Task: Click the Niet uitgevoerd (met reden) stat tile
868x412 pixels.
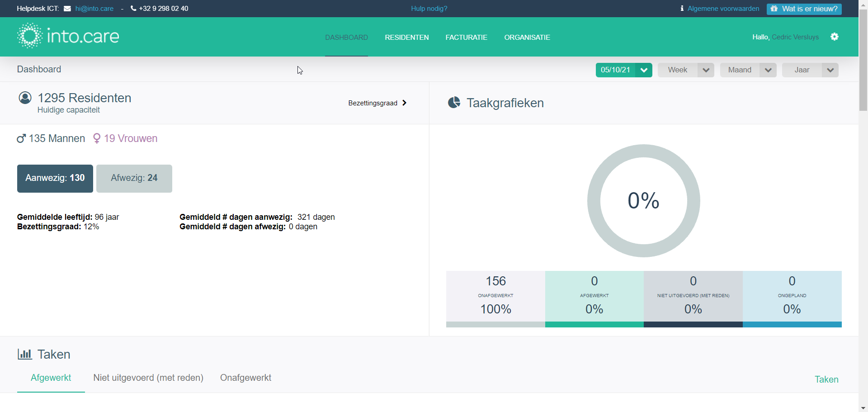Action: (x=693, y=299)
